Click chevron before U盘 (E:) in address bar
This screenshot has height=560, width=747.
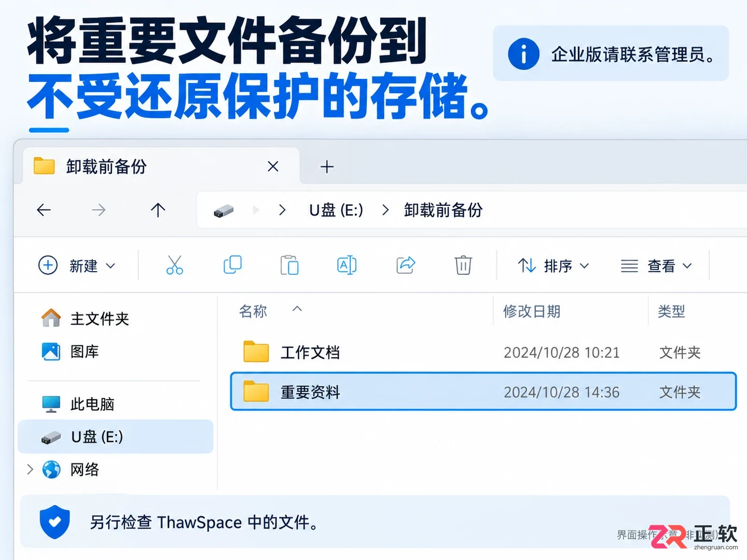(x=282, y=210)
